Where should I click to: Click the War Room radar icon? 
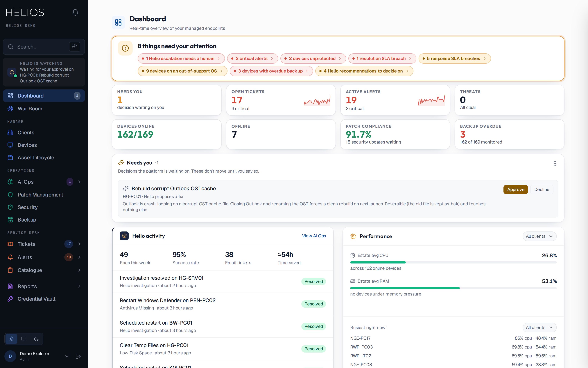click(x=10, y=109)
